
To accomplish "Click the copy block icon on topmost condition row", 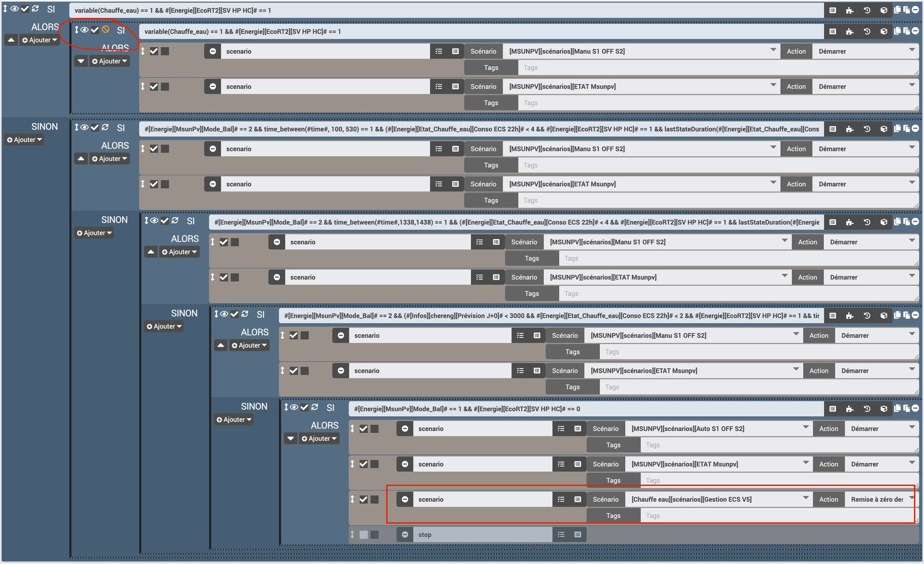I will coord(898,10).
